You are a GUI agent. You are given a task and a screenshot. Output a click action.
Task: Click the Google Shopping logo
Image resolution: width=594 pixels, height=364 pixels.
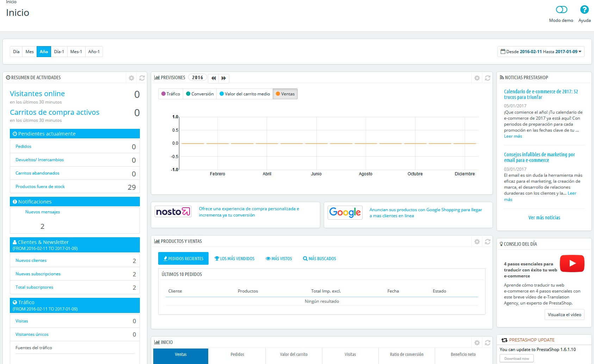click(x=345, y=213)
